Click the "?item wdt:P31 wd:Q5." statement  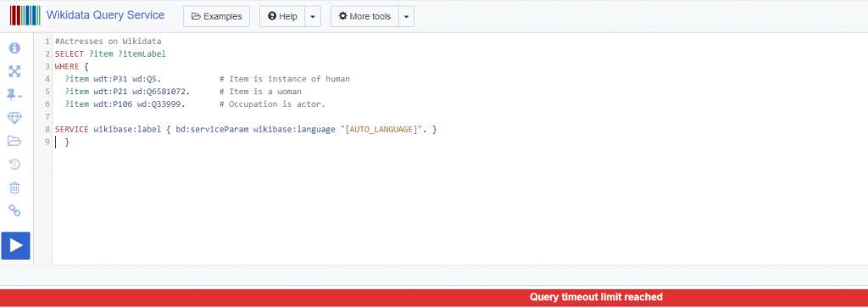[113, 79]
